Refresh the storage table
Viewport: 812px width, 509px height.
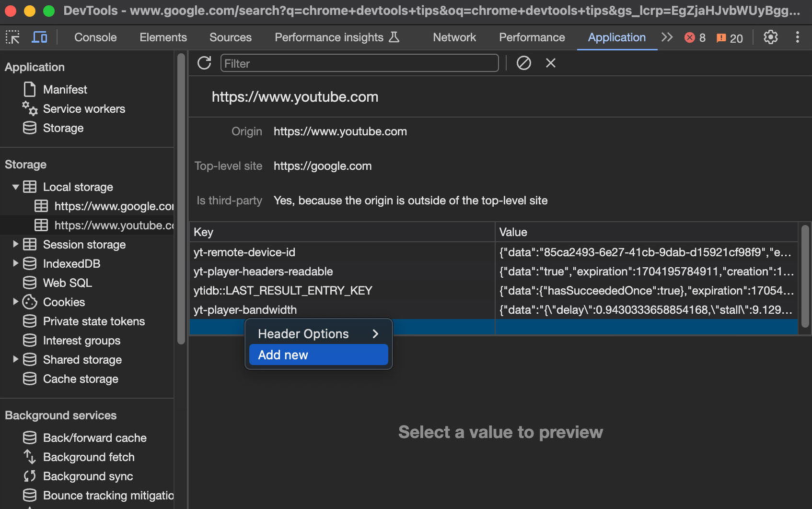[204, 63]
